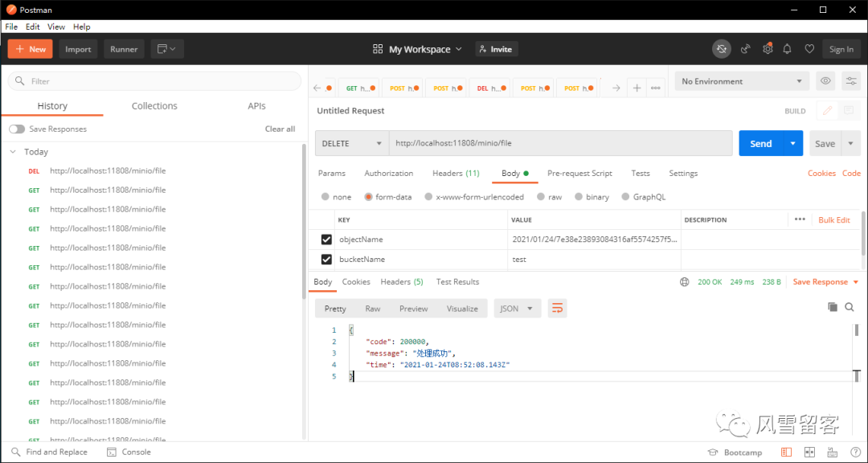This screenshot has width=868, height=463.
Task: Switch to the Collections sidebar tab
Action: click(x=154, y=106)
